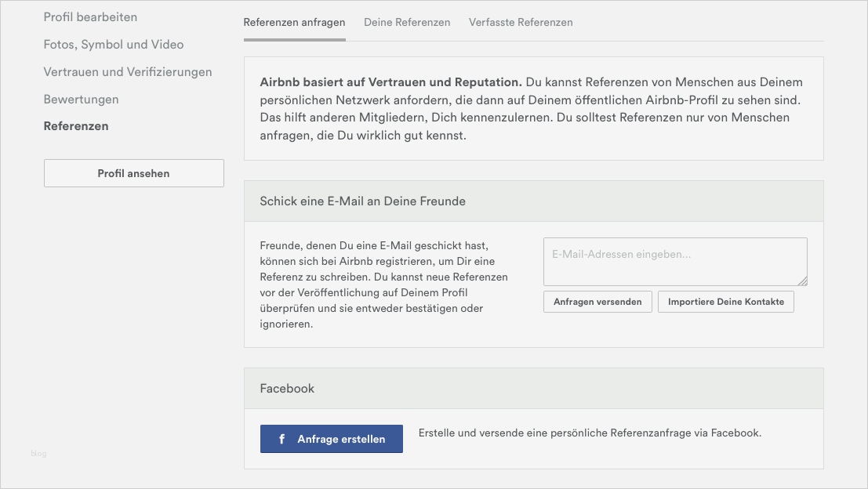
Task: Click the Facebook icon on Anfrage erstellen button
Action: click(281, 439)
